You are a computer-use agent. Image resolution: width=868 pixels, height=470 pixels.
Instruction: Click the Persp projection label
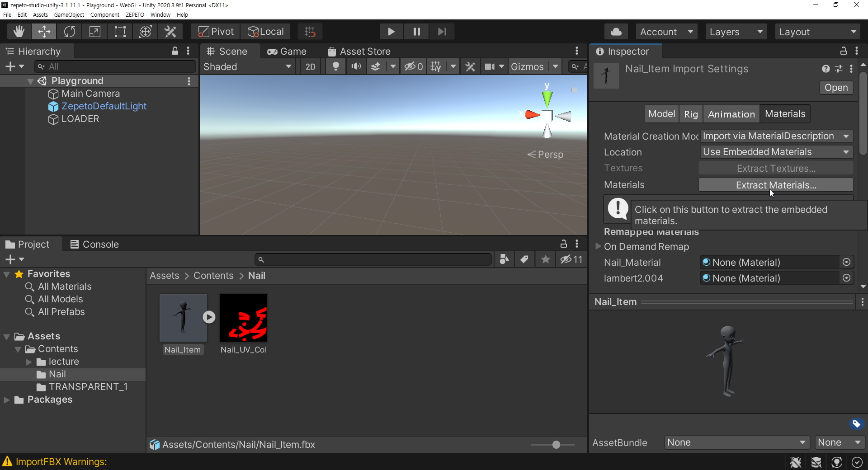click(x=546, y=155)
